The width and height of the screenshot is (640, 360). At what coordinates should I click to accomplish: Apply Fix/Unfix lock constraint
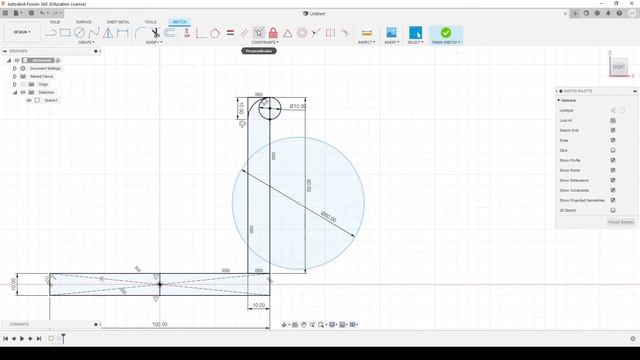tap(273, 33)
